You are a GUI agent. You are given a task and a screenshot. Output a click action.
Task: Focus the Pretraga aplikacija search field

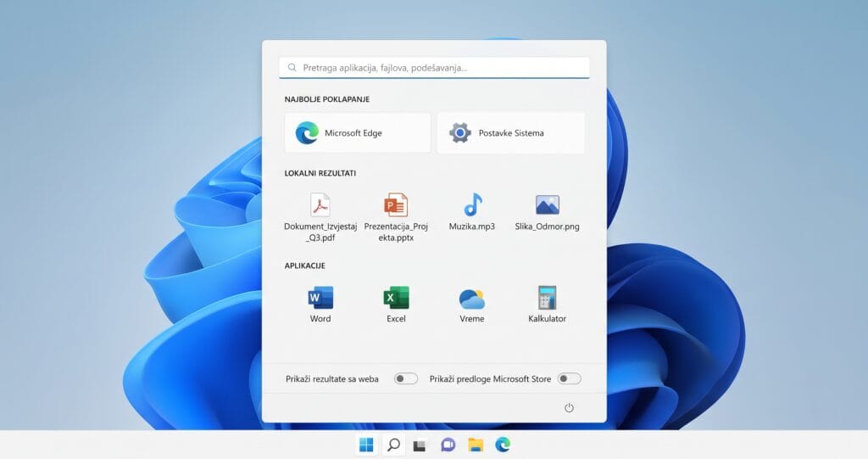tap(434, 68)
